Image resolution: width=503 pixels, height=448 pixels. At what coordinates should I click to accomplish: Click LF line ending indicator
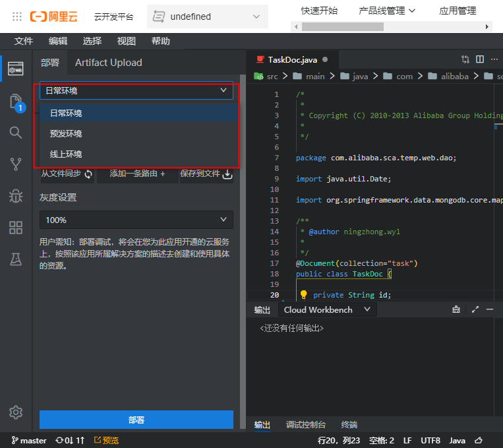coord(407,440)
